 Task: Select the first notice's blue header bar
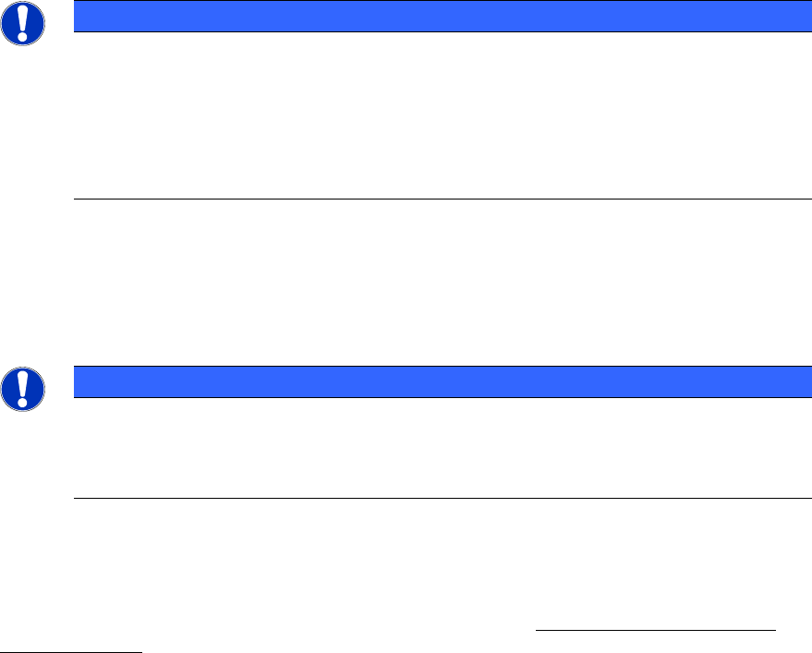point(436,17)
